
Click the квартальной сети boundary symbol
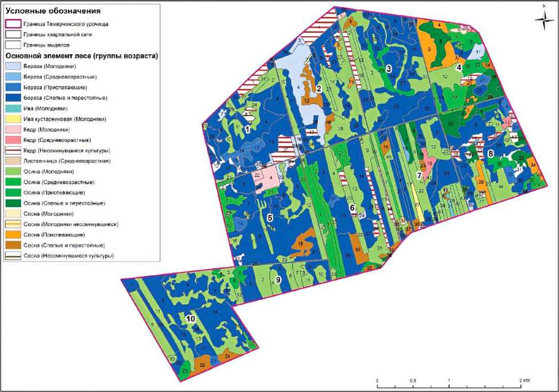click(13, 34)
